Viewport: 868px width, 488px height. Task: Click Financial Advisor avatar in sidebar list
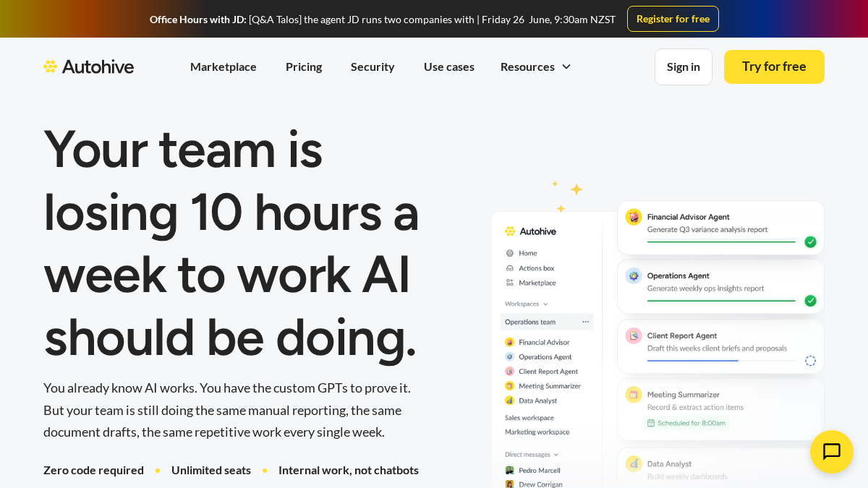pos(509,342)
